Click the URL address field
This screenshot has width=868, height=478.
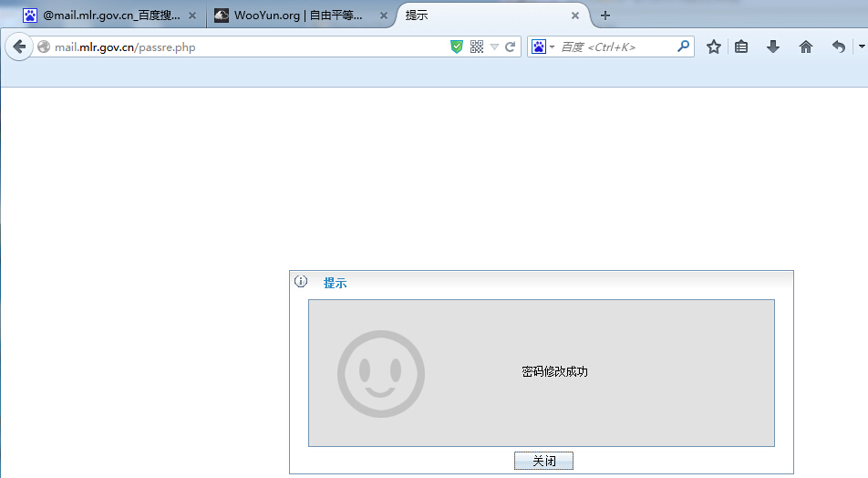(249, 47)
